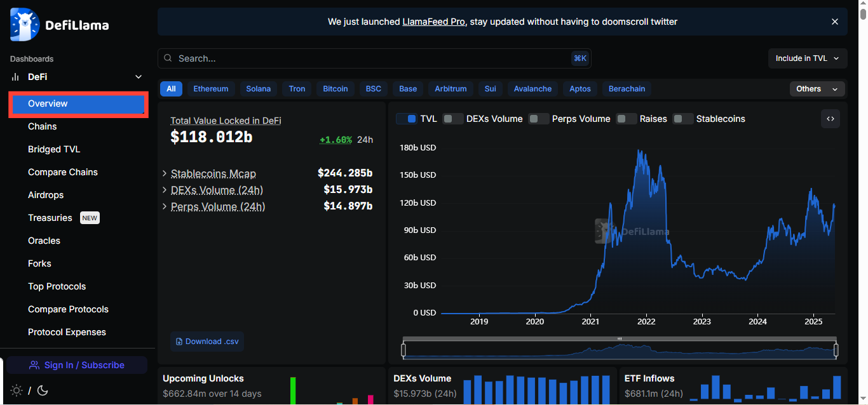This screenshot has width=868, height=405.
Task: Open Bridged TVL in the sidebar
Action: tap(54, 149)
